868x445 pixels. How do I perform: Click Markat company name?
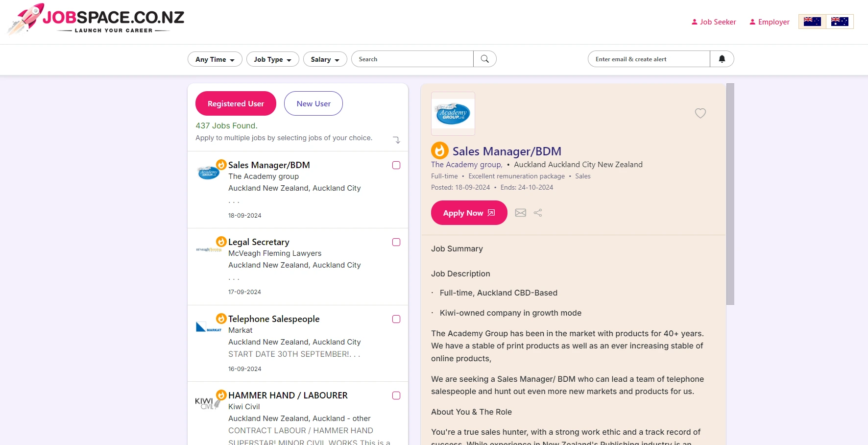pos(241,330)
